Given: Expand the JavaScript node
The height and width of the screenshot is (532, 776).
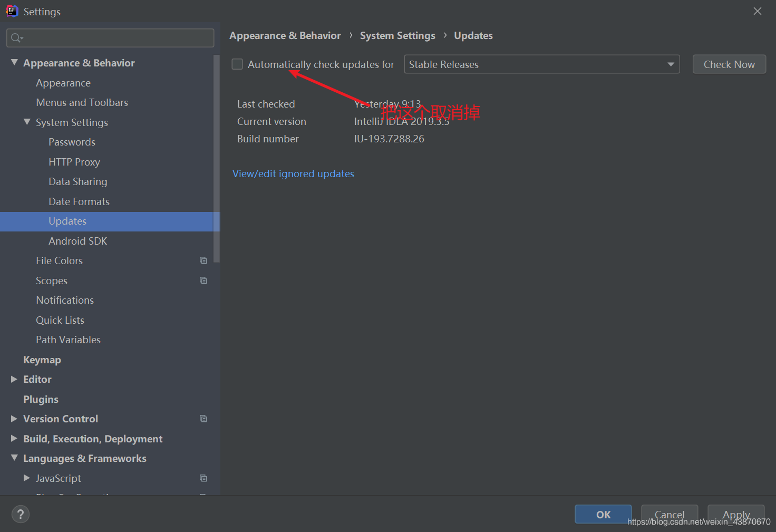Looking at the screenshot, I should 27,478.
